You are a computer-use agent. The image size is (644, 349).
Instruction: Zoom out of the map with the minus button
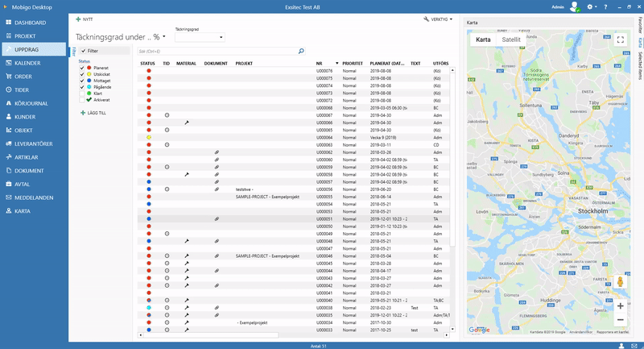[x=620, y=319]
